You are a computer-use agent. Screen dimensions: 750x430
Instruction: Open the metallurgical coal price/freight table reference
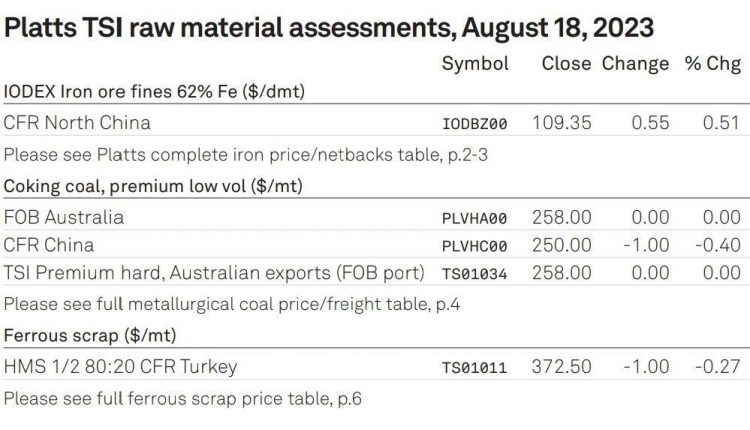click(232, 304)
